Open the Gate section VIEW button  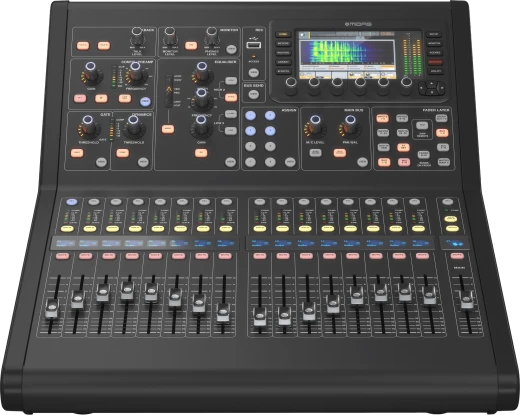(x=101, y=162)
